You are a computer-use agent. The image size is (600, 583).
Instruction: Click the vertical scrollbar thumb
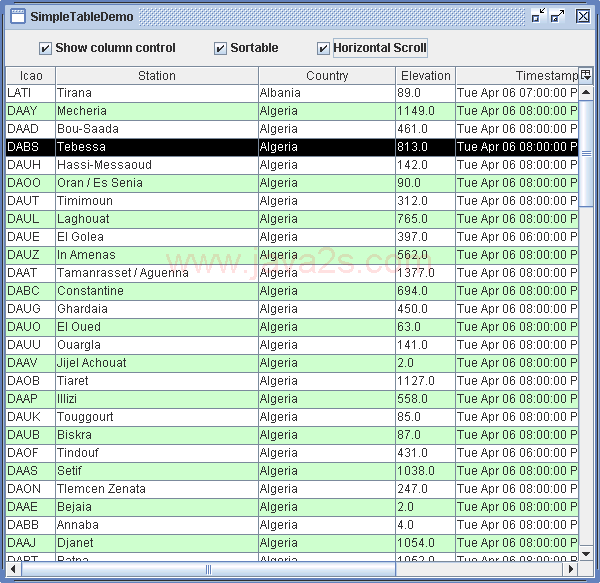click(586, 154)
